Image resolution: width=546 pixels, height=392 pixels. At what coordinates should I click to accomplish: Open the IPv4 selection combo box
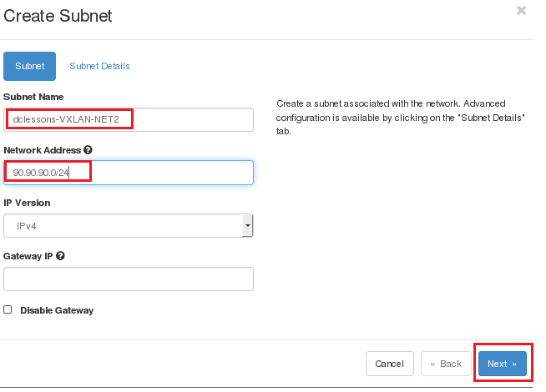pyautogui.click(x=128, y=226)
